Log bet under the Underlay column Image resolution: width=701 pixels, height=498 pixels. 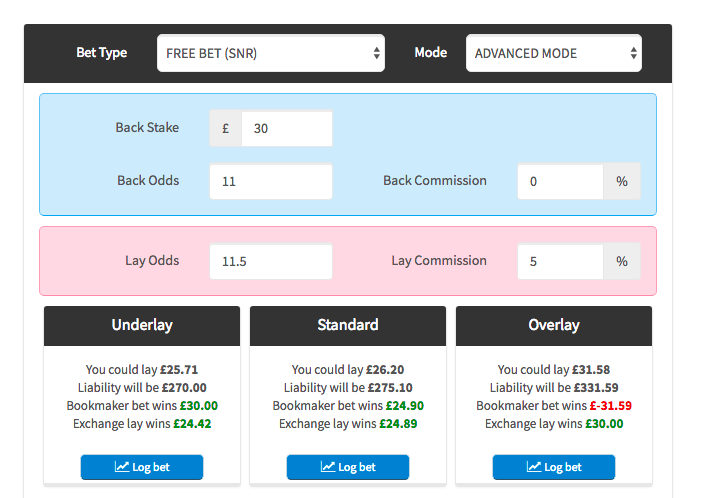[142, 467]
